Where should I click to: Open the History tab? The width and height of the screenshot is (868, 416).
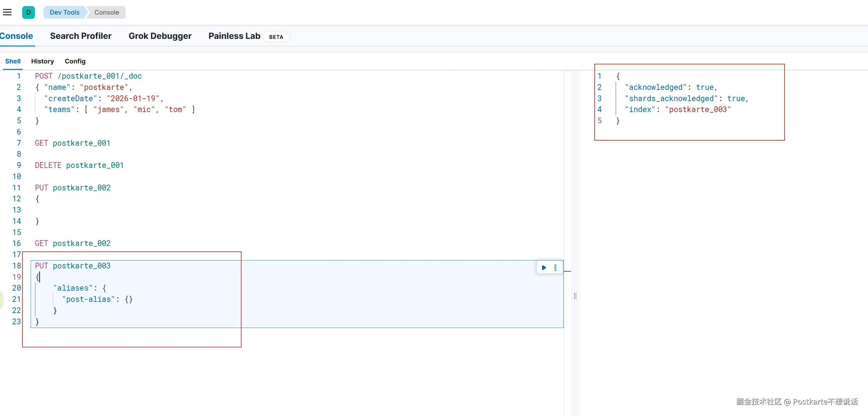(x=42, y=61)
